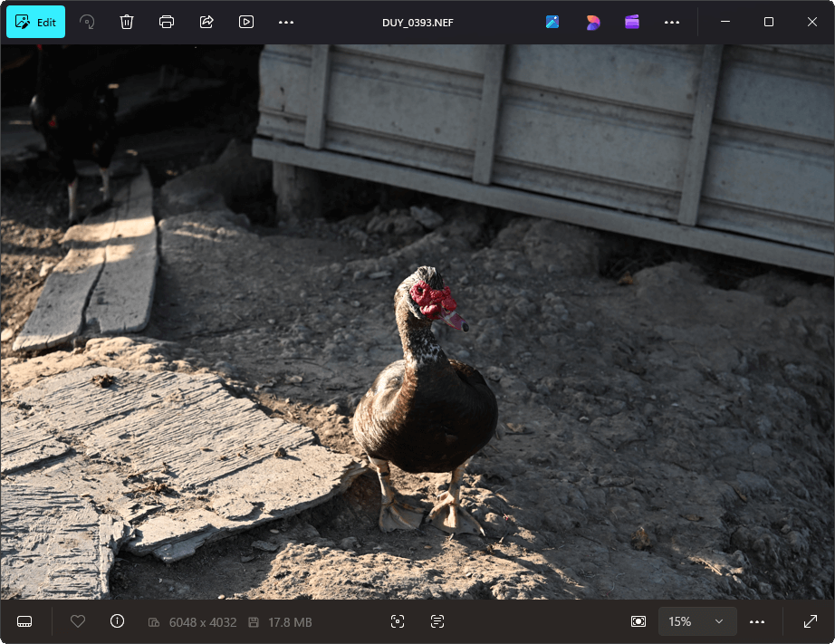Start slideshow with the play icon
Image resolution: width=835 pixels, height=644 pixels.
[x=246, y=22]
